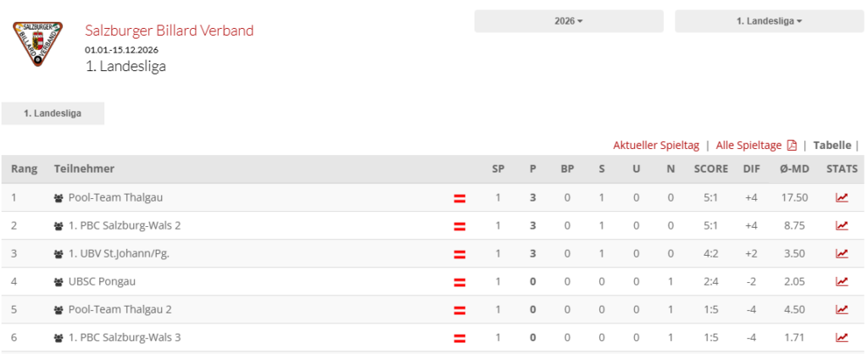868x354 pixels.
Task: Click team name Pool-Team Thalgau
Action: [x=115, y=197]
